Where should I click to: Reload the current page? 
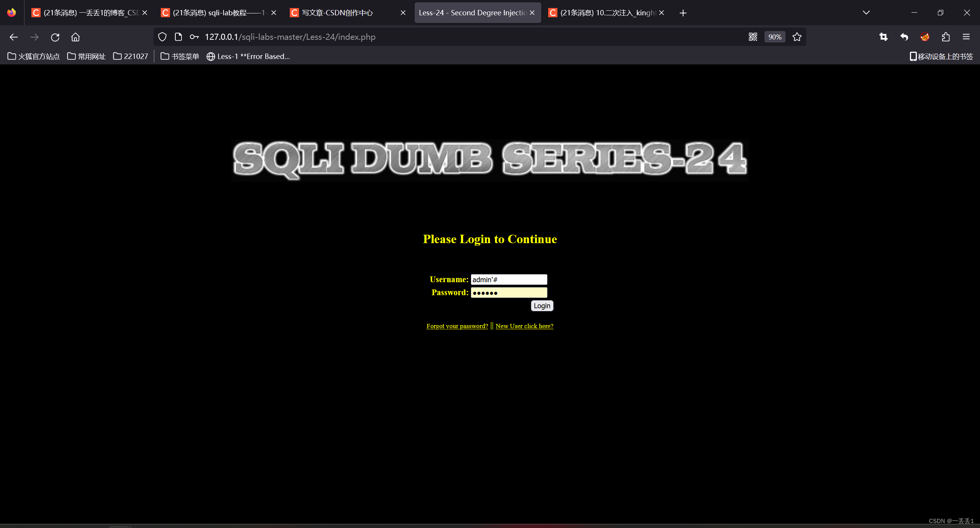[x=55, y=37]
